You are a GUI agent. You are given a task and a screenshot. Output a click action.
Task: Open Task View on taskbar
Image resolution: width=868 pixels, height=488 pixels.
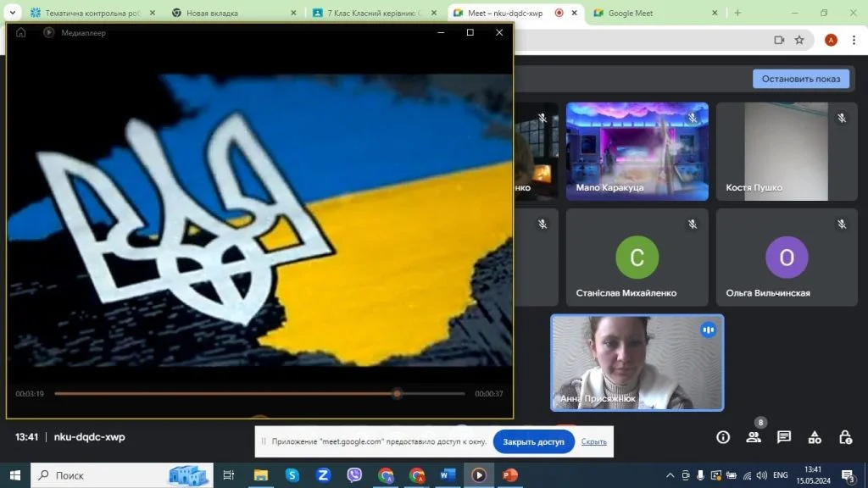tap(229, 475)
